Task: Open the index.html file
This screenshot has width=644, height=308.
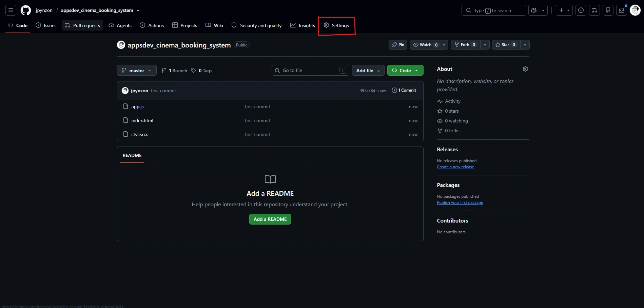Action: 142,120
